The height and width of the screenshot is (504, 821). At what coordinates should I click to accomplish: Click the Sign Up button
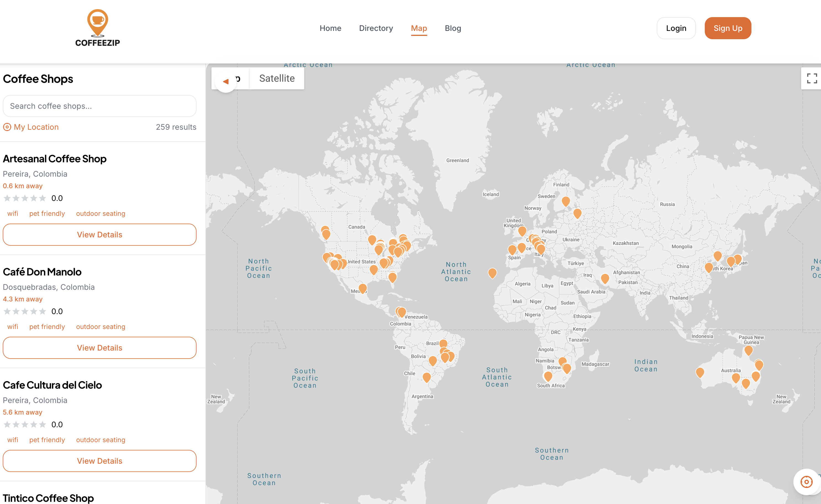(728, 28)
